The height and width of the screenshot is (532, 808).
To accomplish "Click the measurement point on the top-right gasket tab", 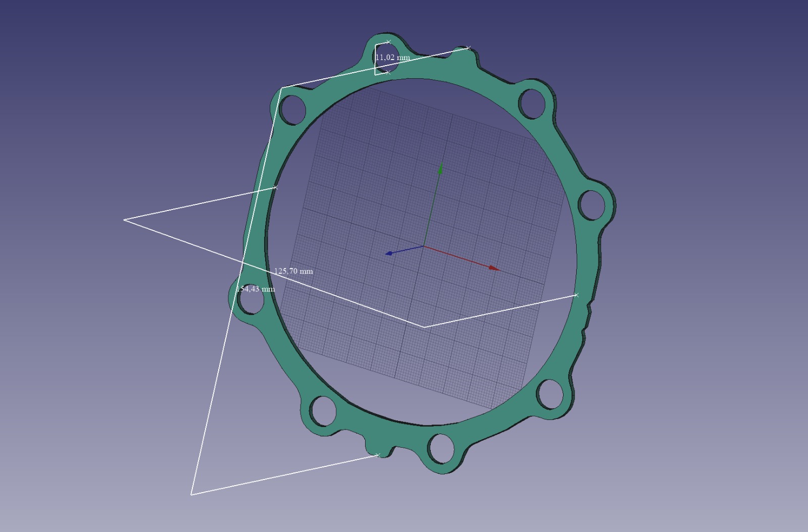I will pos(468,48).
